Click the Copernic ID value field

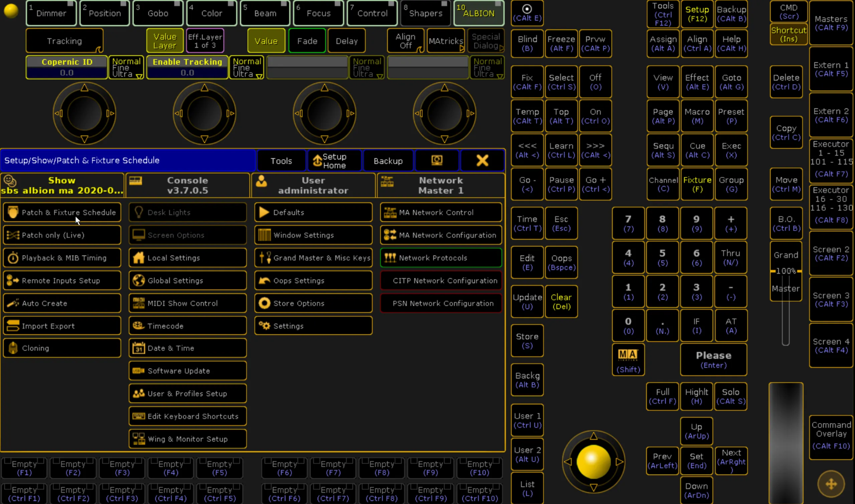66,73
